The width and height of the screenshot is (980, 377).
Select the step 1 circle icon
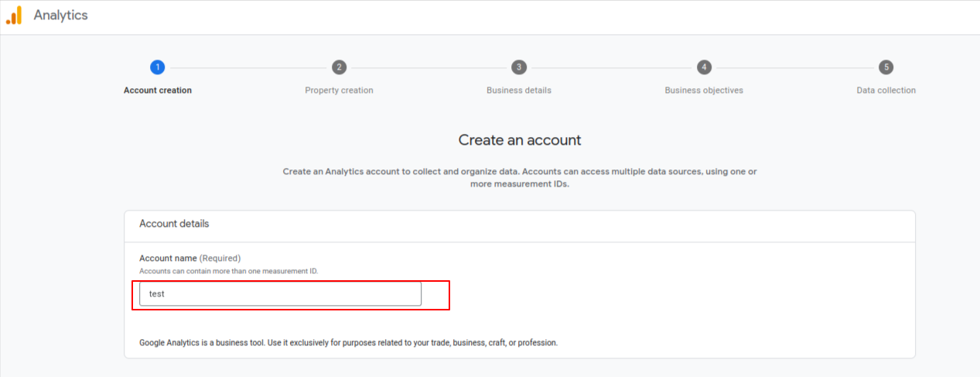(x=158, y=67)
